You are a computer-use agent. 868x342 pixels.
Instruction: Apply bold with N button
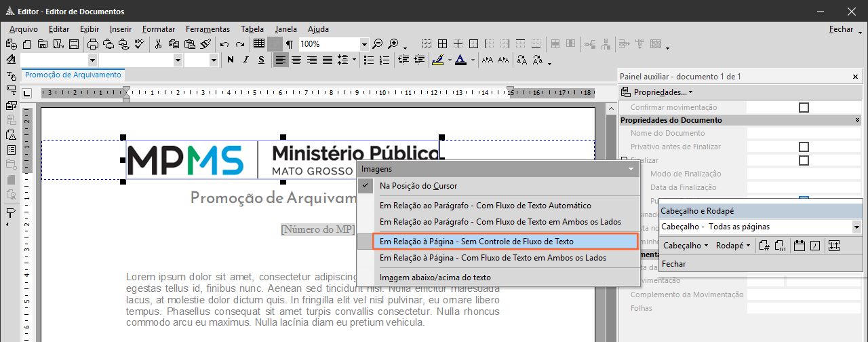pyautogui.click(x=231, y=60)
